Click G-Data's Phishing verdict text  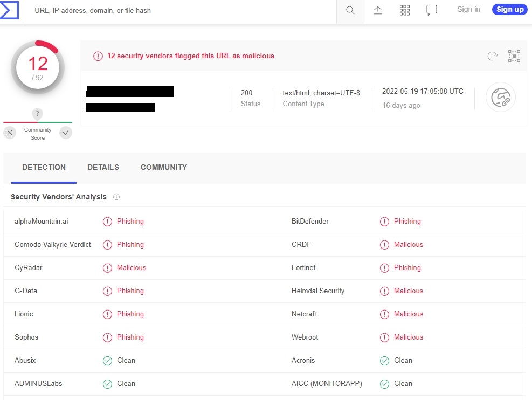(130, 291)
